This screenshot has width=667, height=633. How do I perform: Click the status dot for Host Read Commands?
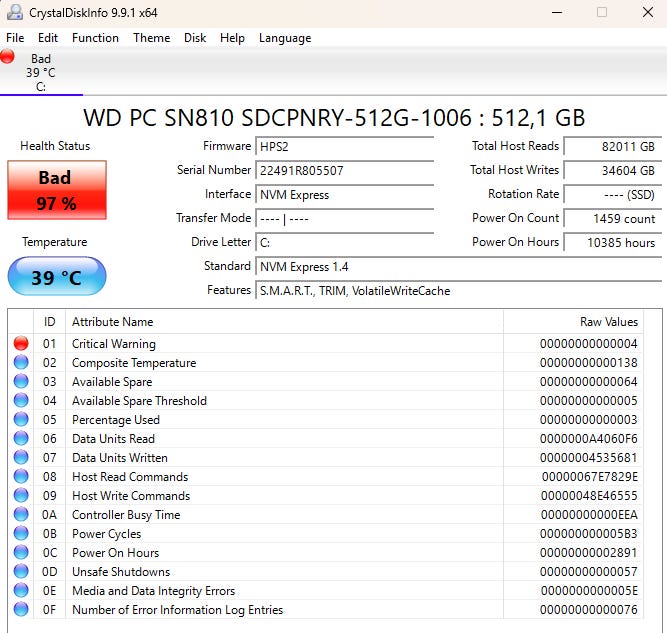[21, 476]
